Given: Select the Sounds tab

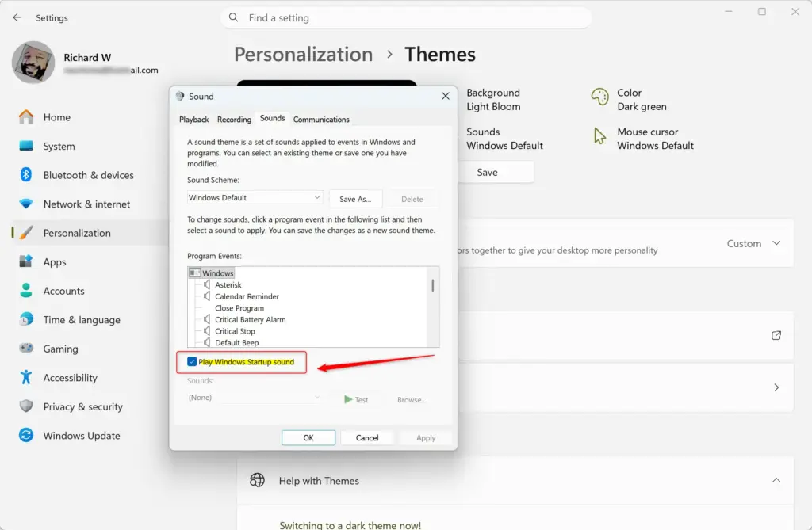Looking at the screenshot, I should 273,119.
